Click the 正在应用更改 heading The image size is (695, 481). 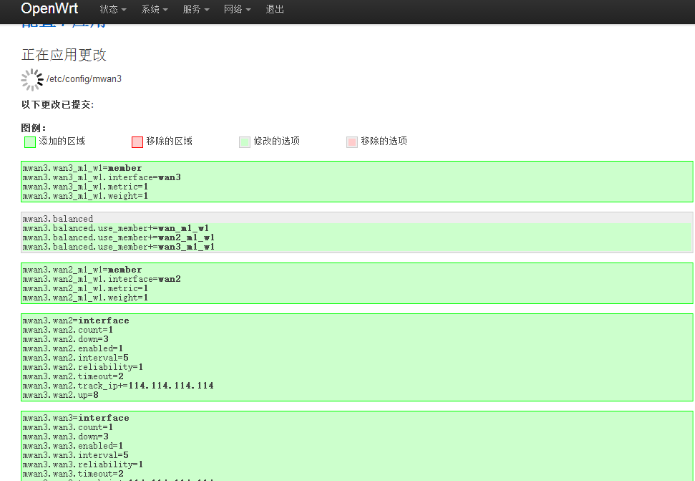tap(64, 55)
